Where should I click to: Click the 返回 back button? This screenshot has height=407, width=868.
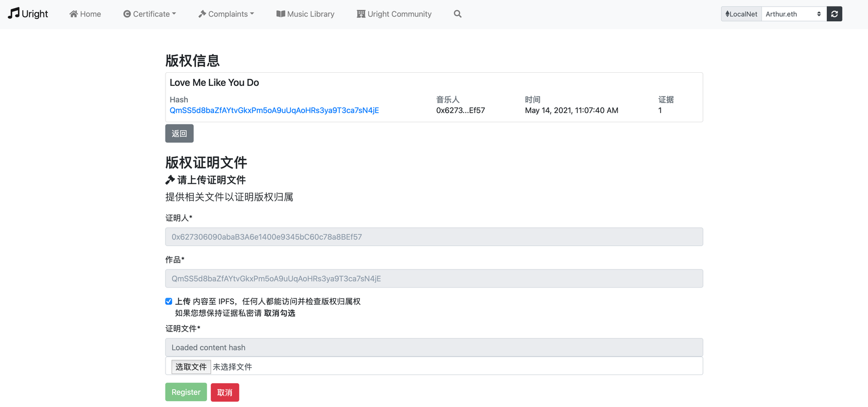[x=179, y=133]
